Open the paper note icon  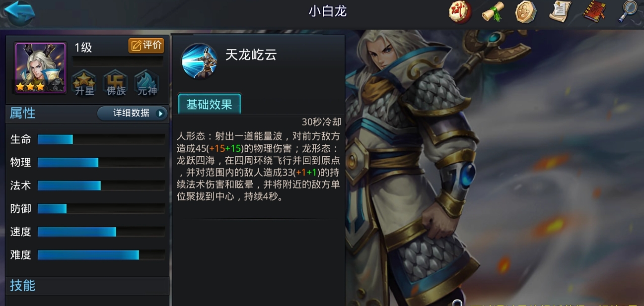tap(560, 12)
